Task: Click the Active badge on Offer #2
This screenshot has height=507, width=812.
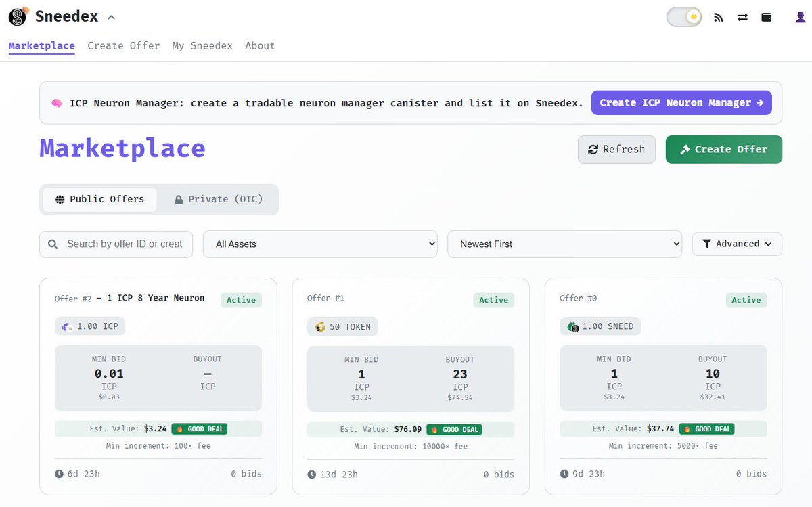Action: pos(241,300)
